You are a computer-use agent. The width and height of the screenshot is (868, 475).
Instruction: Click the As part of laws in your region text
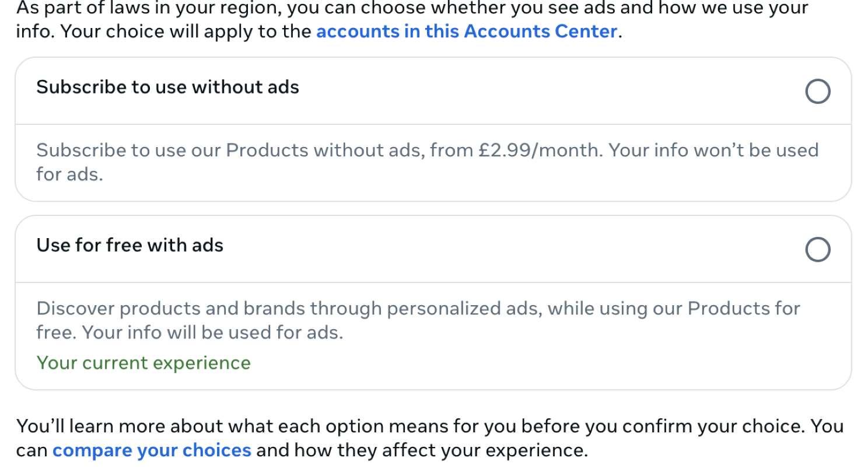coord(148,8)
